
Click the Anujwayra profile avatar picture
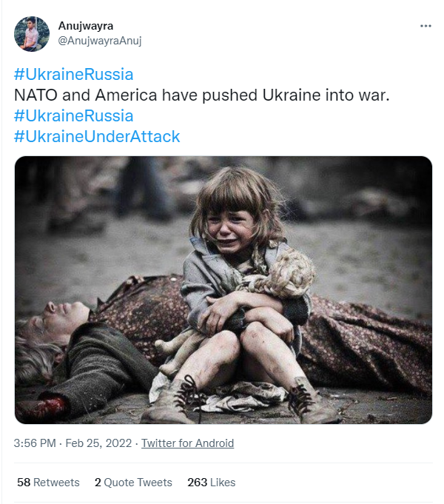(32, 34)
